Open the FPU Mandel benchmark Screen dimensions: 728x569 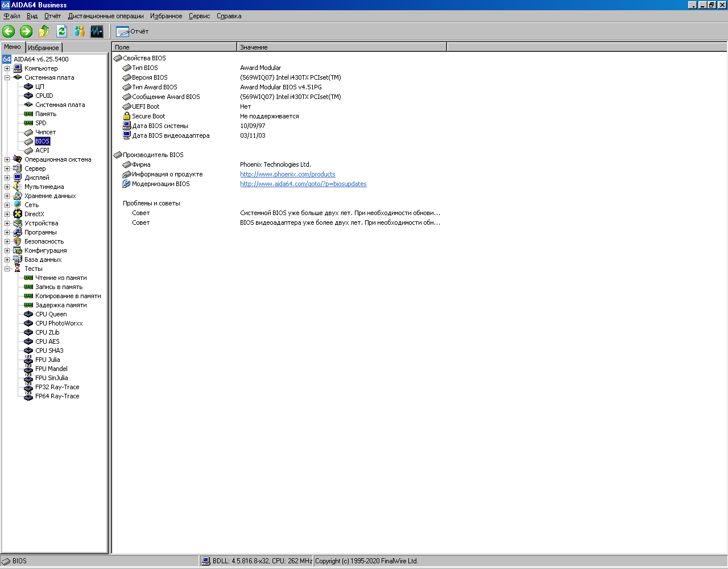[51, 369]
